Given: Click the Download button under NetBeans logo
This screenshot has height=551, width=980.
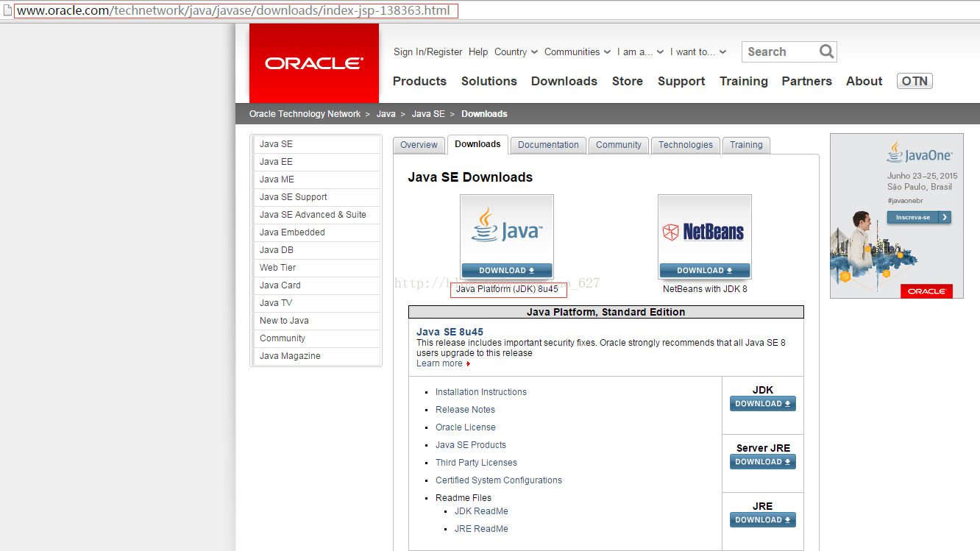Looking at the screenshot, I should point(705,270).
